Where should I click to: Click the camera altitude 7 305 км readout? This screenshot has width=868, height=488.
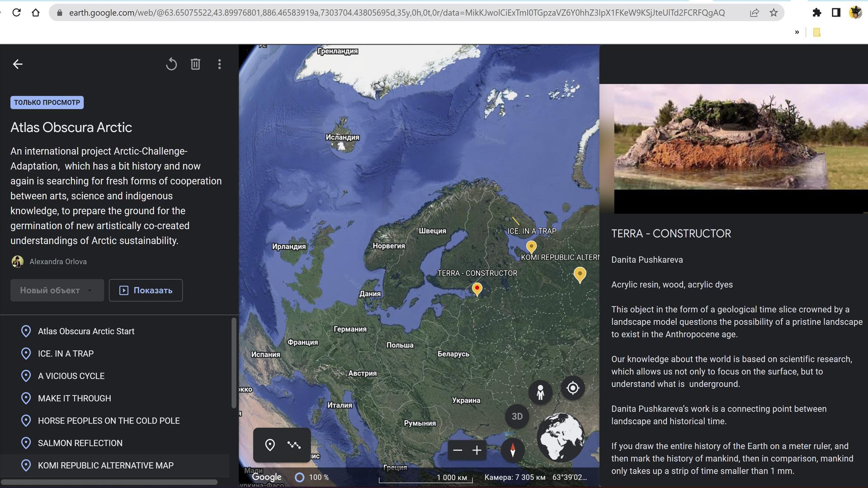pos(515,477)
